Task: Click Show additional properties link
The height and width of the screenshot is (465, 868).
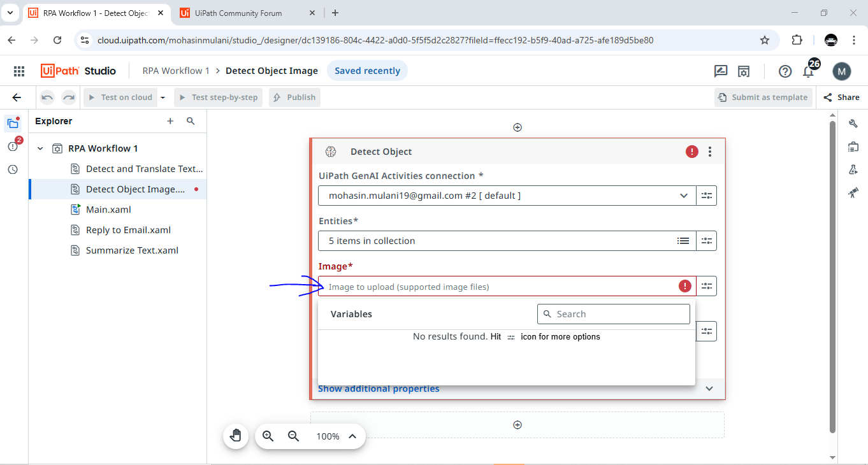Action: (379, 389)
